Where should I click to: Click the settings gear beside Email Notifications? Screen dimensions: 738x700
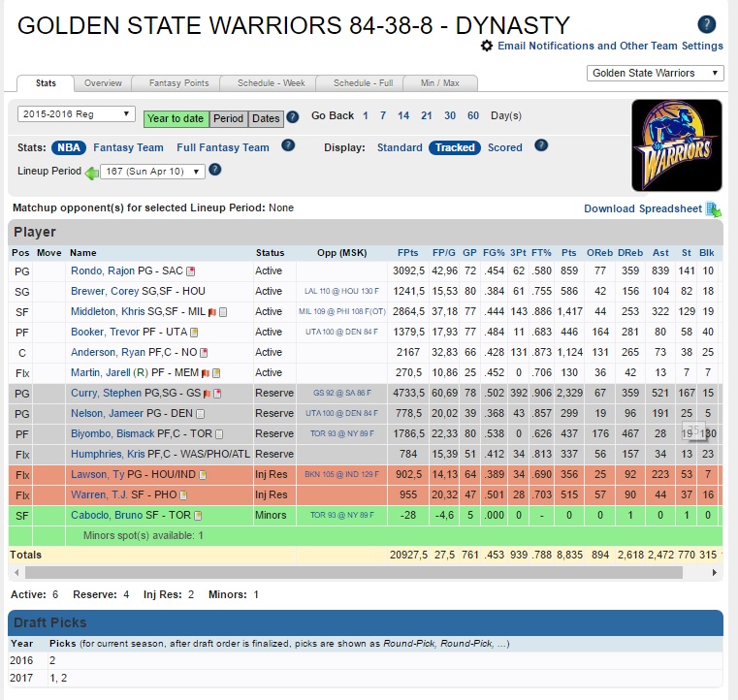tap(487, 46)
